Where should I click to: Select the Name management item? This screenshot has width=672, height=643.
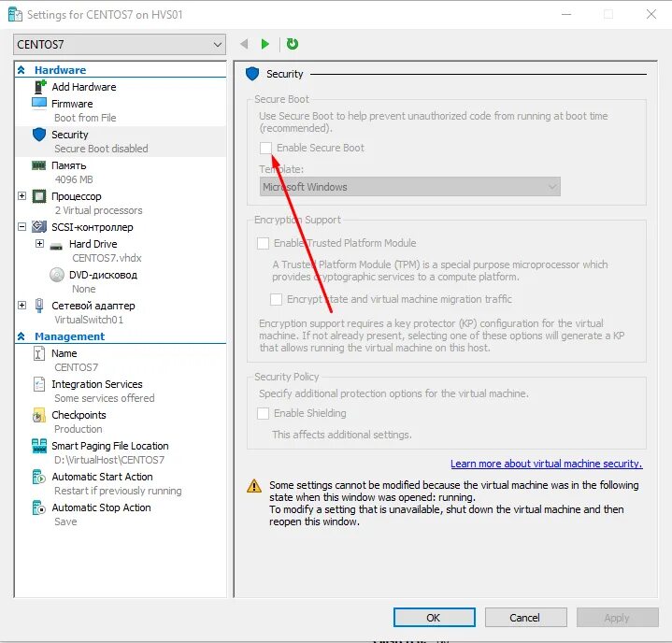(x=64, y=353)
